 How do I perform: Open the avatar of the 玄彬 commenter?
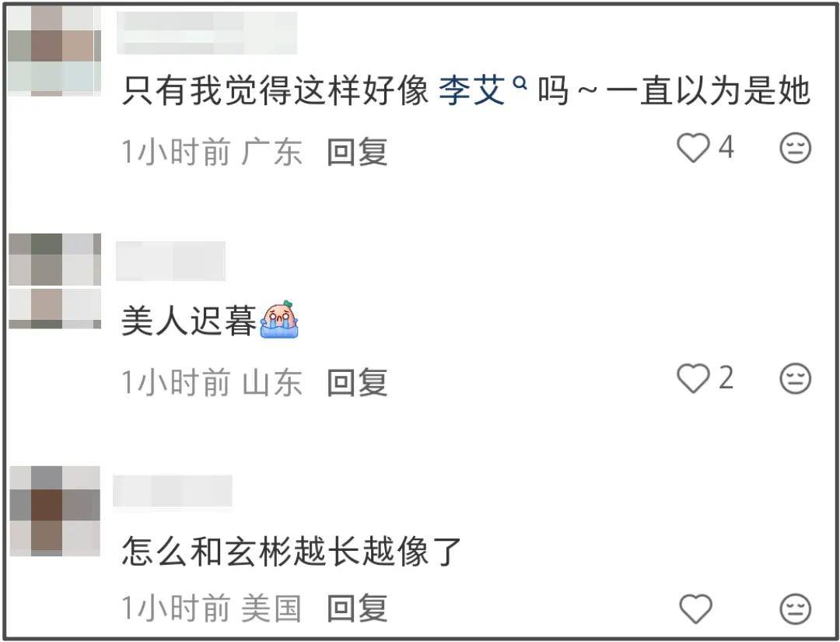(54, 510)
